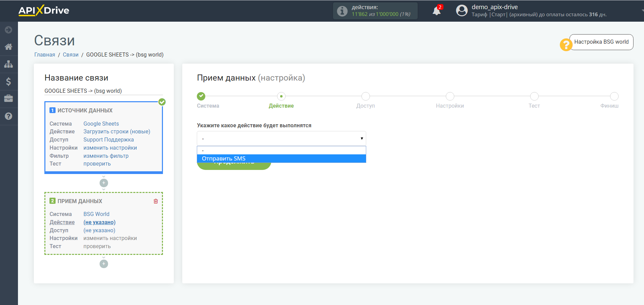The height and width of the screenshot is (305, 644).
Task: Click source изменить настройки link
Action: pos(110,148)
